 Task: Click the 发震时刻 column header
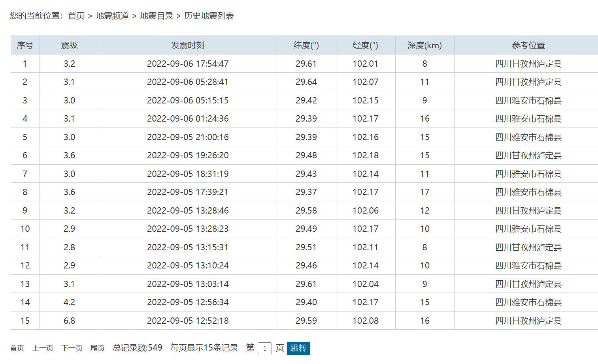(x=188, y=45)
